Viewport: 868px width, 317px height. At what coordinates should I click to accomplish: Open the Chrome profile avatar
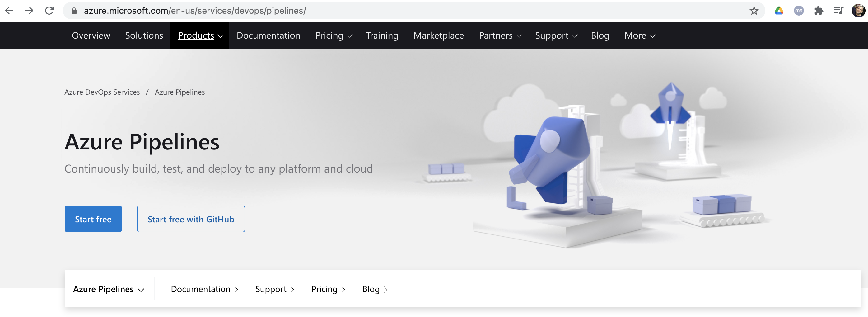tap(858, 11)
